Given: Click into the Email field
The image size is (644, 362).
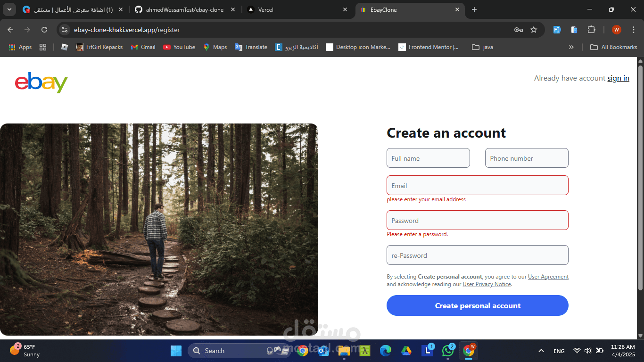Looking at the screenshot, I should click(x=478, y=185).
